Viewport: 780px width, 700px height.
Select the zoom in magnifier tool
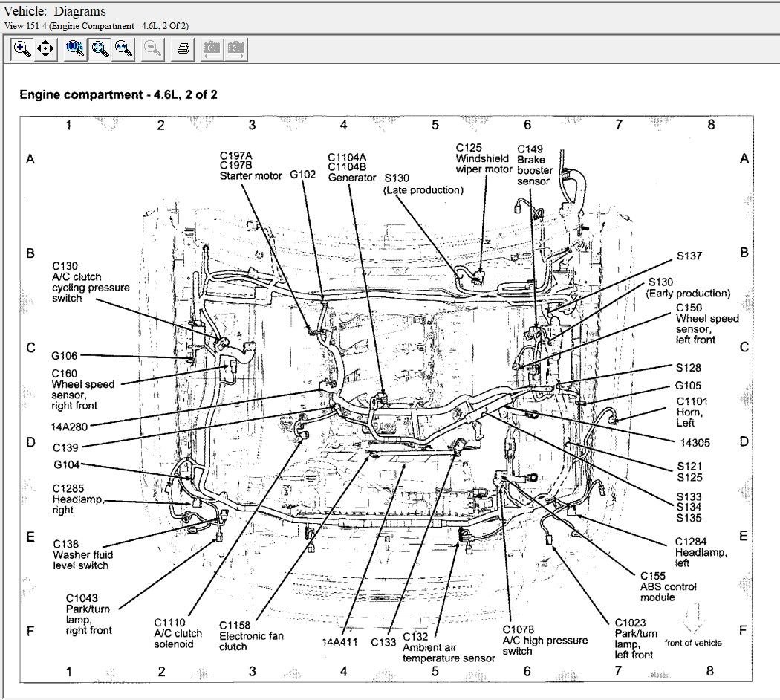22,49
